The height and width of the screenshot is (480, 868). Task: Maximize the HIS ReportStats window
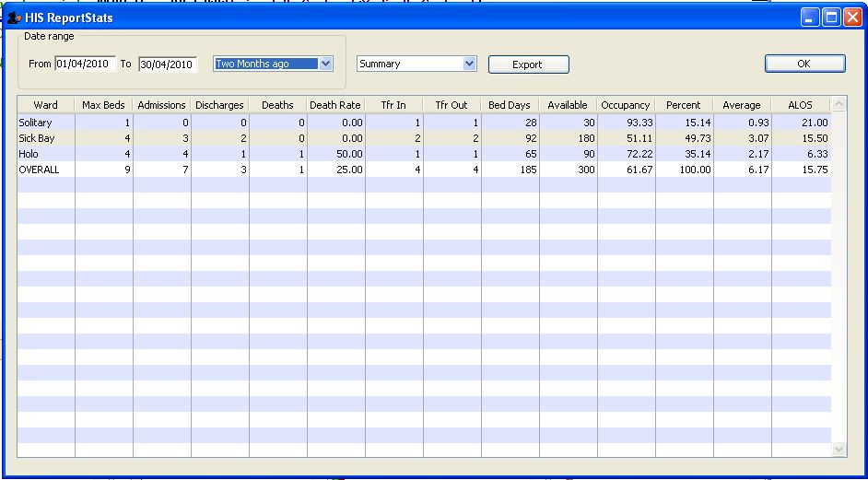pos(831,18)
